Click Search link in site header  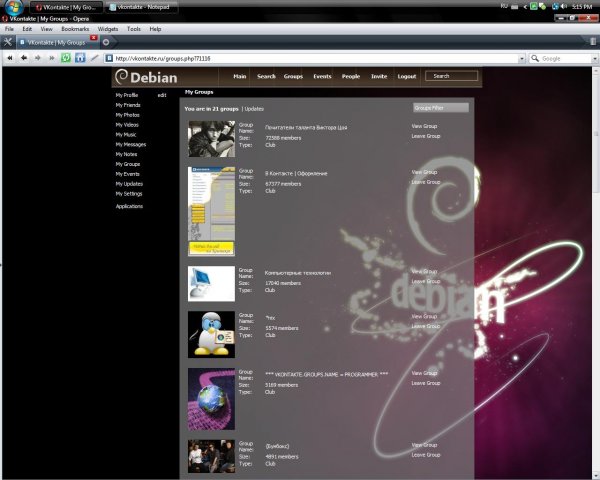click(x=266, y=76)
